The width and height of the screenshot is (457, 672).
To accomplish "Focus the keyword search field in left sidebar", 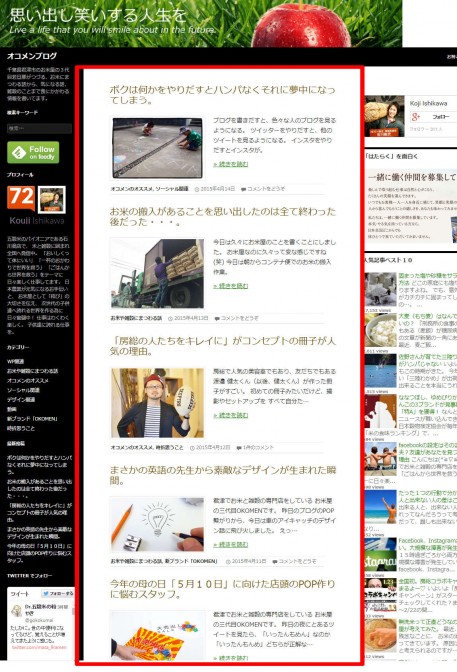I will point(39,128).
